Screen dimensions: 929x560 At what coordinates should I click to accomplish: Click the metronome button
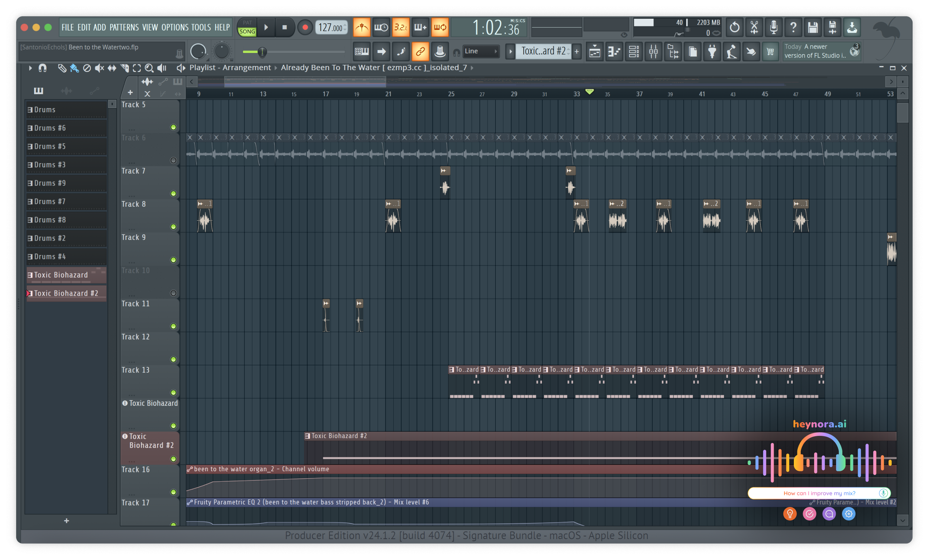pyautogui.click(x=361, y=27)
